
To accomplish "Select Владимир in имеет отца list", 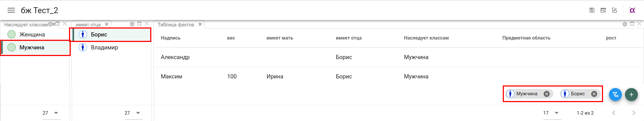I will click(x=111, y=47).
